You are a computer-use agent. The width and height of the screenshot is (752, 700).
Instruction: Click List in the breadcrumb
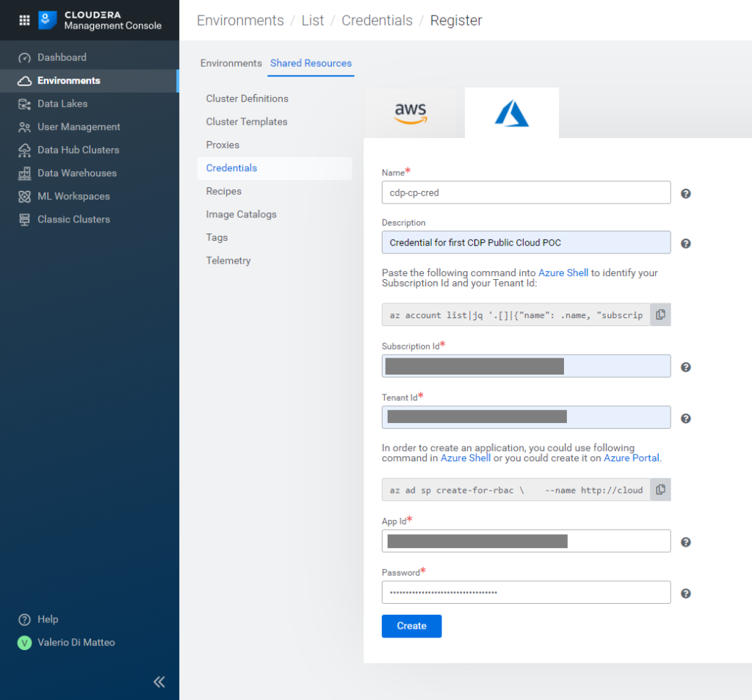[313, 21]
